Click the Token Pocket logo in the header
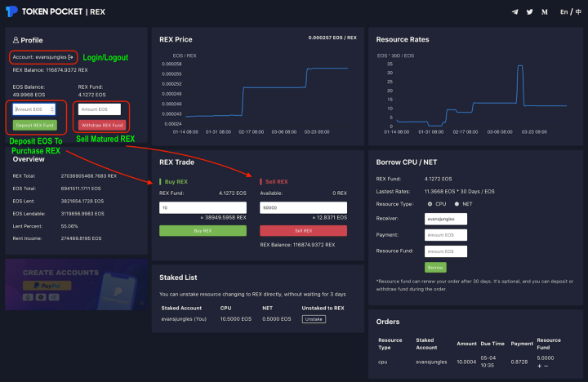 (11, 11)
